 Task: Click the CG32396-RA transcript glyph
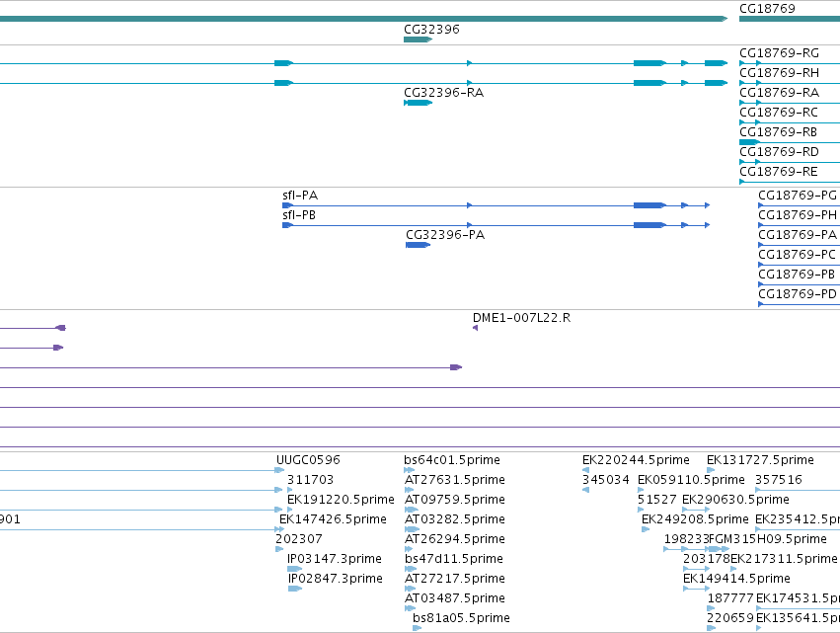[418, 103]
